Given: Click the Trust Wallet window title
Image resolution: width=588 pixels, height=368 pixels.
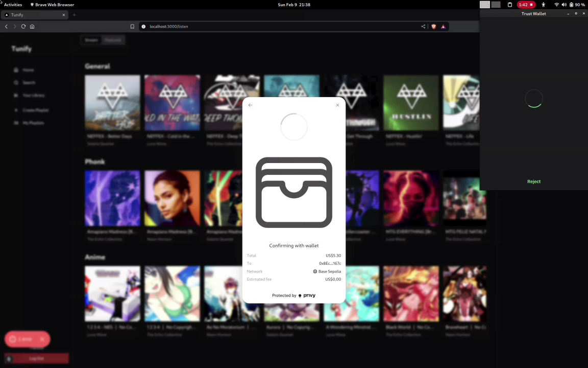Looking at the screenshot, I should (x=533, y=13).
